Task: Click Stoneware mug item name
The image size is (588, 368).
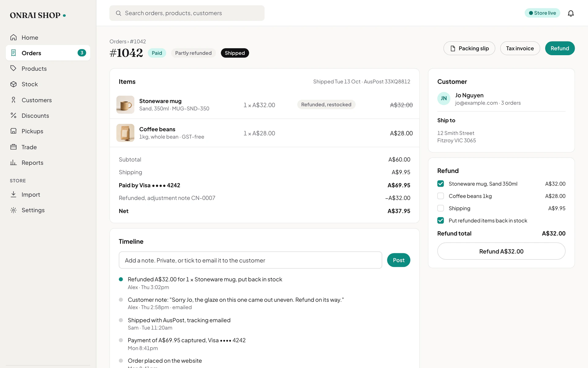Action: [160, 101]
